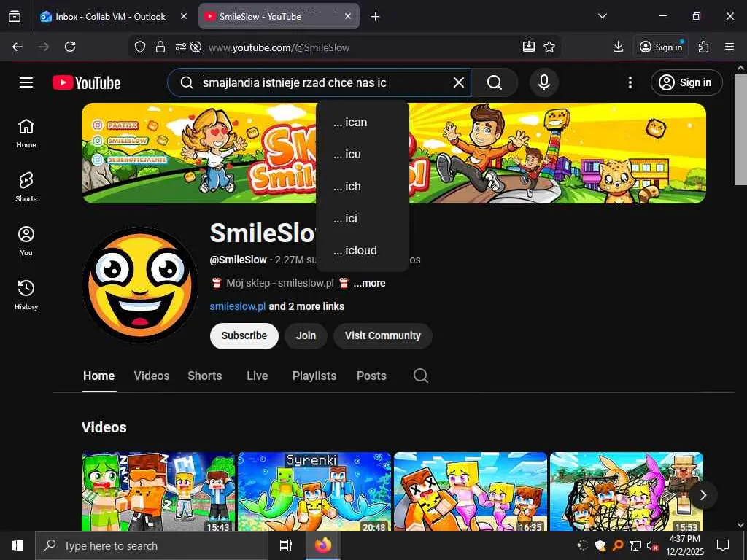Open the channel Home tab

tap(98, 376)
